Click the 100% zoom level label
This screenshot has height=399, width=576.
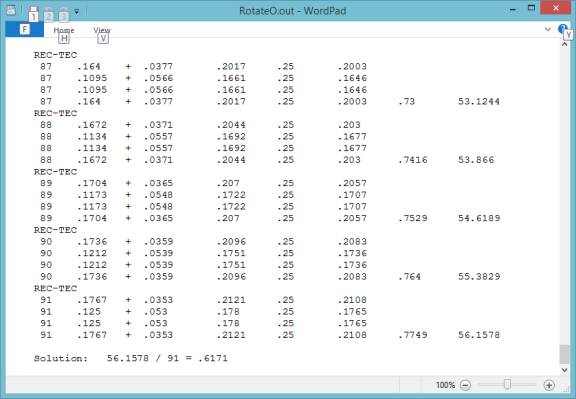click(x=445, y=385)
